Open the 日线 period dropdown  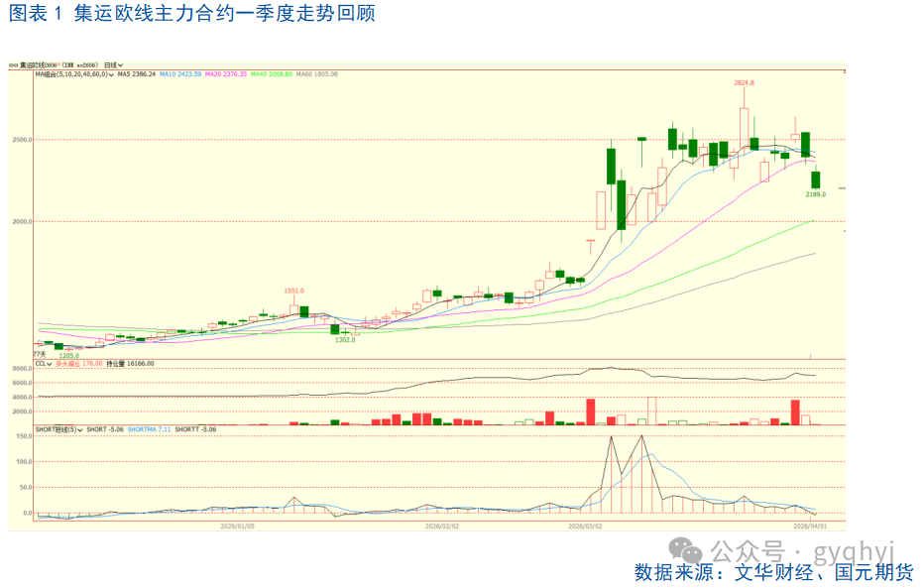point(114,65)
